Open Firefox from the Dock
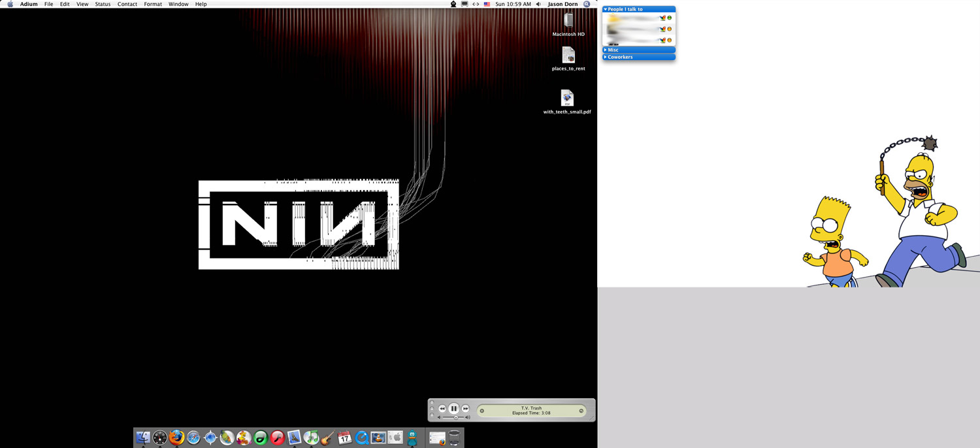 (176, 438)
